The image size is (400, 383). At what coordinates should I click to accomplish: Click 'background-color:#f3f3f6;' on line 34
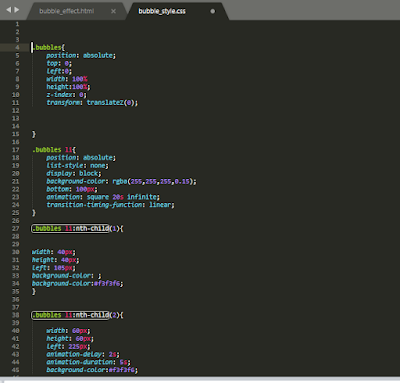tap(77, 283)
